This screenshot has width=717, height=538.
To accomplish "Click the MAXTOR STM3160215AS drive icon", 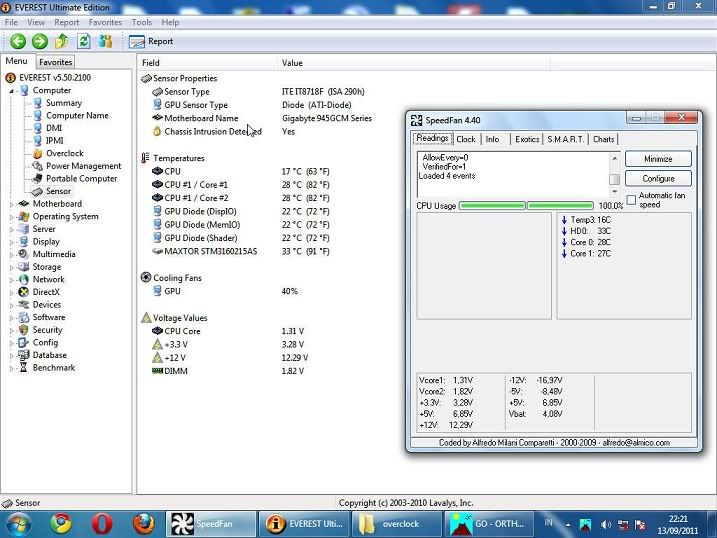I will tap(157, 251).
